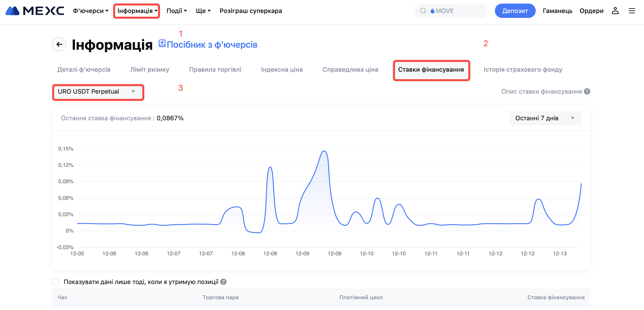This screenshot has height=310, width=644.
Task: Click the funding rate description help icon
Action: tap(587, 92)
